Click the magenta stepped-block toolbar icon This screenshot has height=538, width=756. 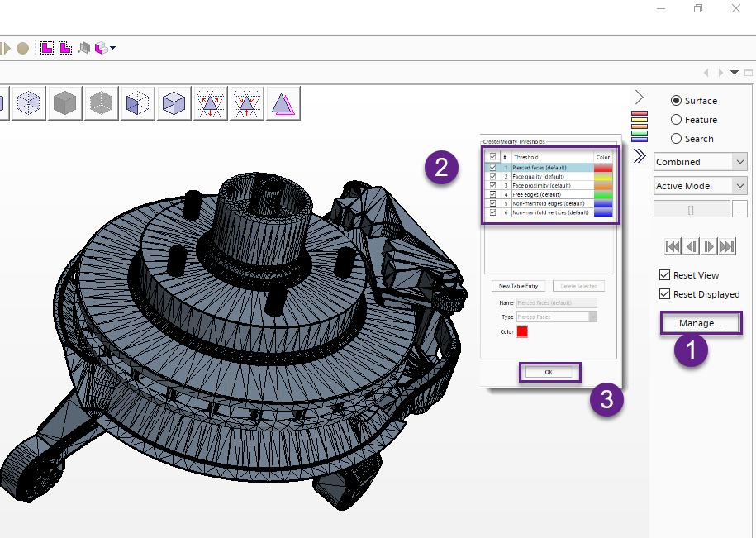[x=101, y=48]
